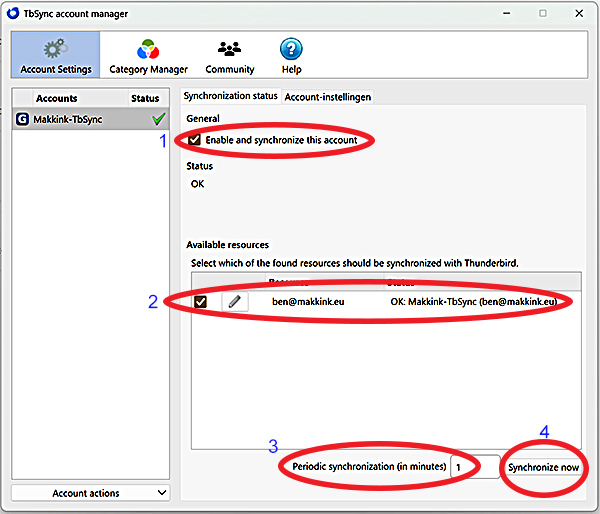Click the green checkmark status icon
The image size is (600, 514).
[x=158, y=119]
